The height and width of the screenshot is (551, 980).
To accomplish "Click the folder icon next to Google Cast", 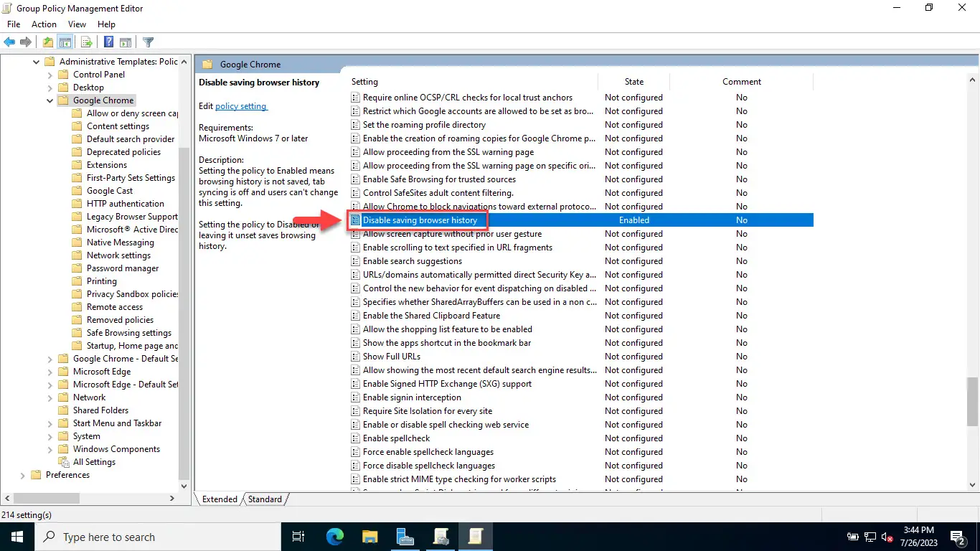I will 77,191.
